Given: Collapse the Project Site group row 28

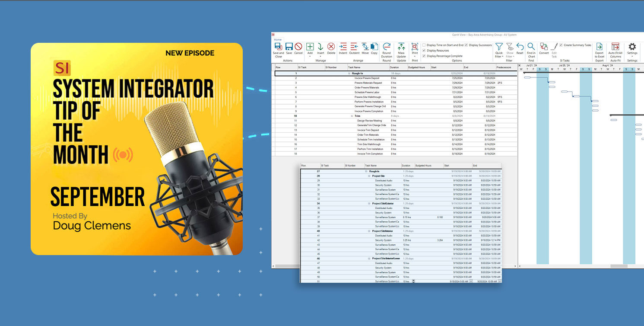Looking at the screenshot, I should [369, 176].
